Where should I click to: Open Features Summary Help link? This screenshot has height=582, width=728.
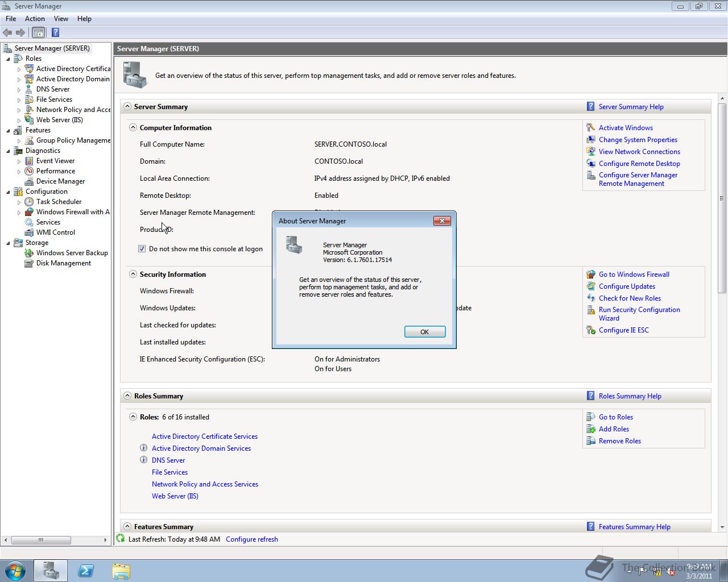pyautogui.click(x=634, y=527)
